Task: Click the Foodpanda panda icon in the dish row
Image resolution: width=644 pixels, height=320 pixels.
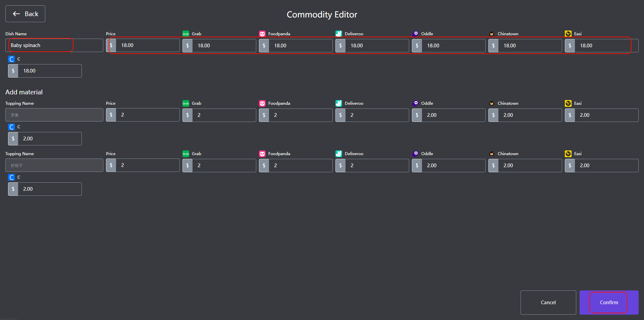Action: (262, 34)
